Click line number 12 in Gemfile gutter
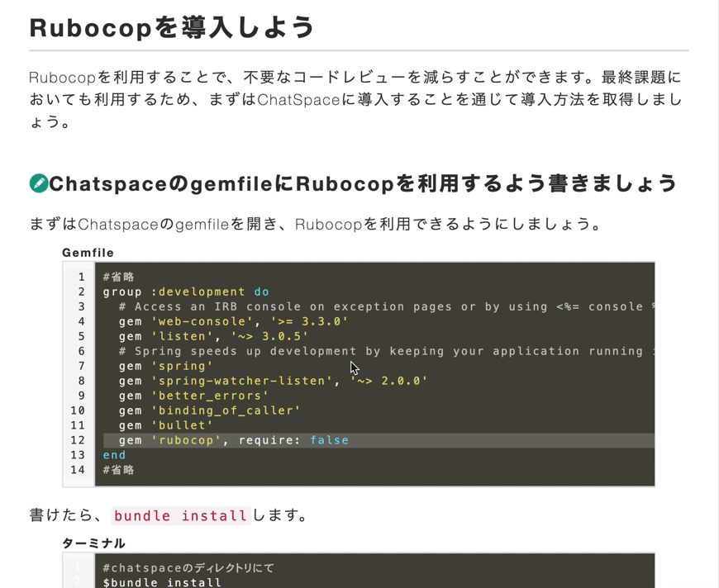719x588 pixels. 78,440
